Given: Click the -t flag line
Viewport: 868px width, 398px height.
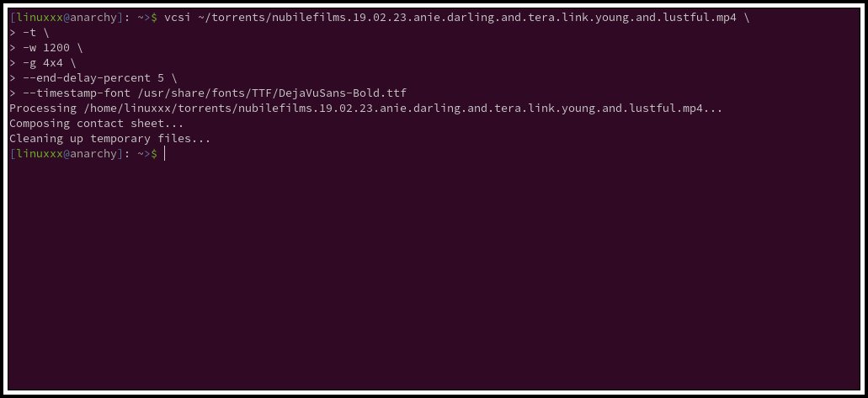Looking at the screenshot, I should [29, 33].
